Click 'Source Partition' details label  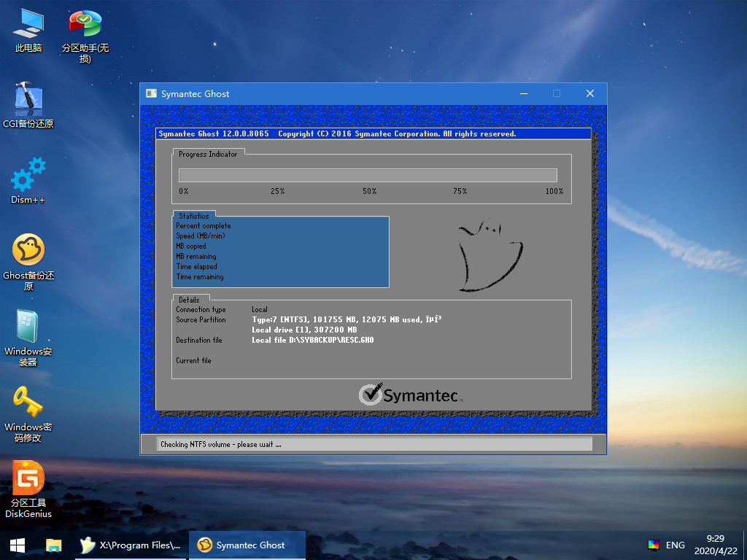[201, 319]
